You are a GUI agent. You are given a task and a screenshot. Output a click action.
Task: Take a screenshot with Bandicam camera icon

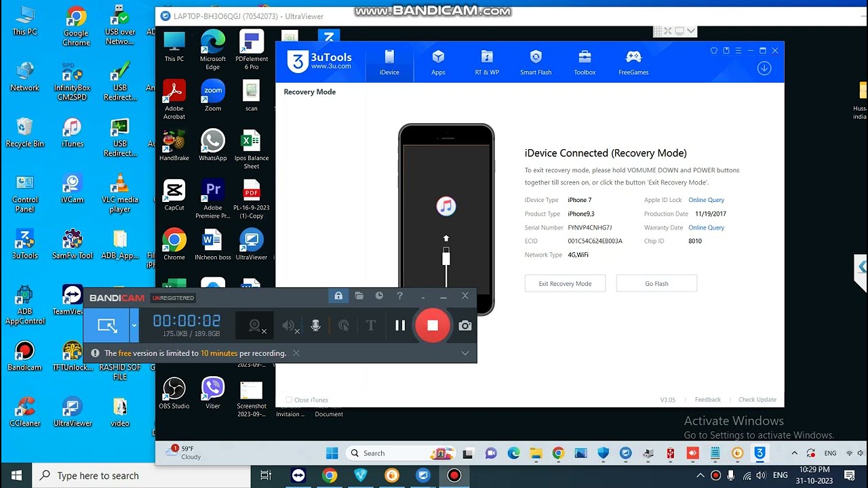(x=465, y=326)
